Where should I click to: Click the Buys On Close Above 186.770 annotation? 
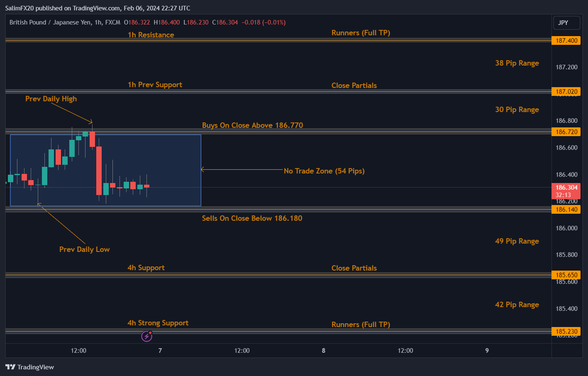tap(252, 125)
